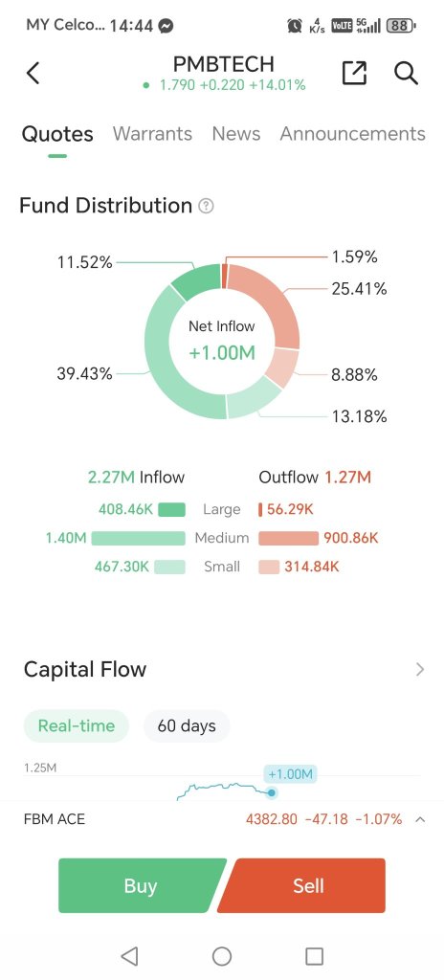Open Fund Distribution help question icon

pos(206,206)
